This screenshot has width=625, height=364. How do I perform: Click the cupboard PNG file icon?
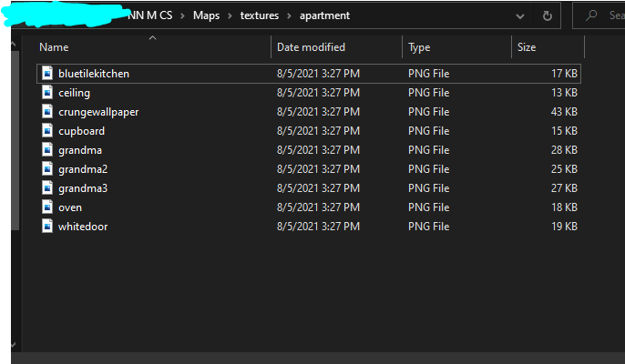(48, 131)
